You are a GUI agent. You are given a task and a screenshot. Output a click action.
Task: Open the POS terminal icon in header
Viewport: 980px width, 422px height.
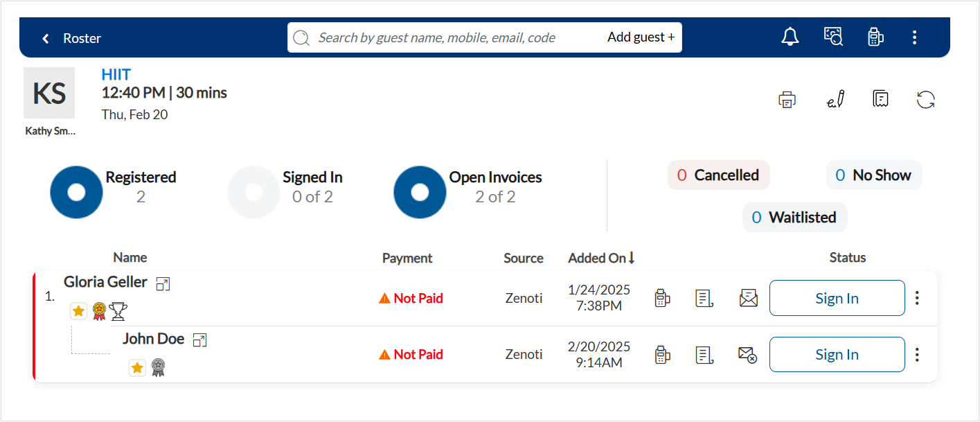click(875, 37)
